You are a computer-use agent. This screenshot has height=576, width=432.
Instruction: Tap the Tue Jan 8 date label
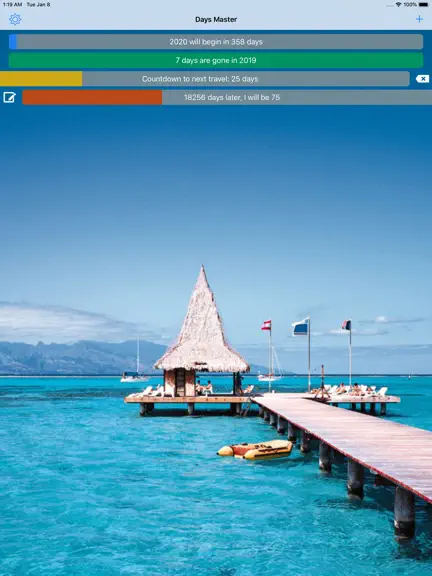(x=38, y=4)
